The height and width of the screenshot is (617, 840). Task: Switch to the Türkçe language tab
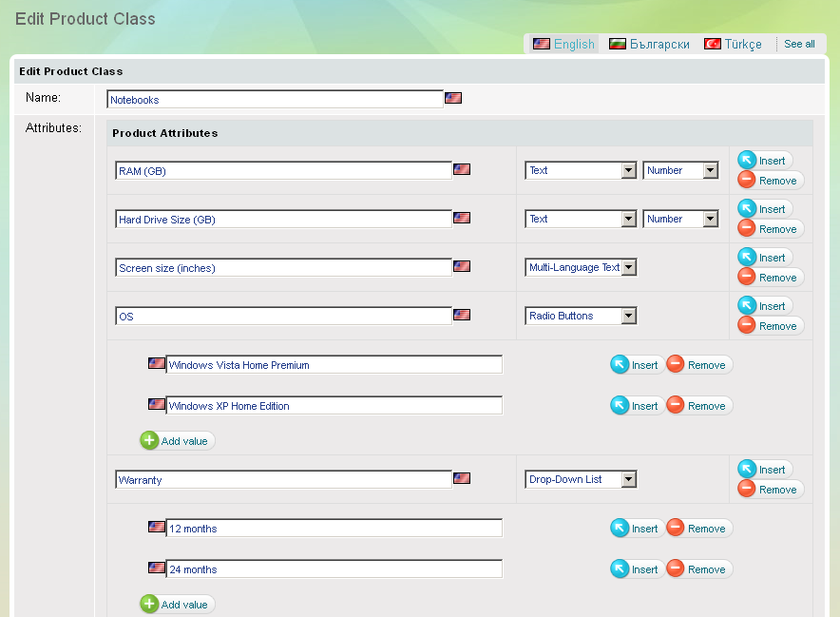coord(733,44)
